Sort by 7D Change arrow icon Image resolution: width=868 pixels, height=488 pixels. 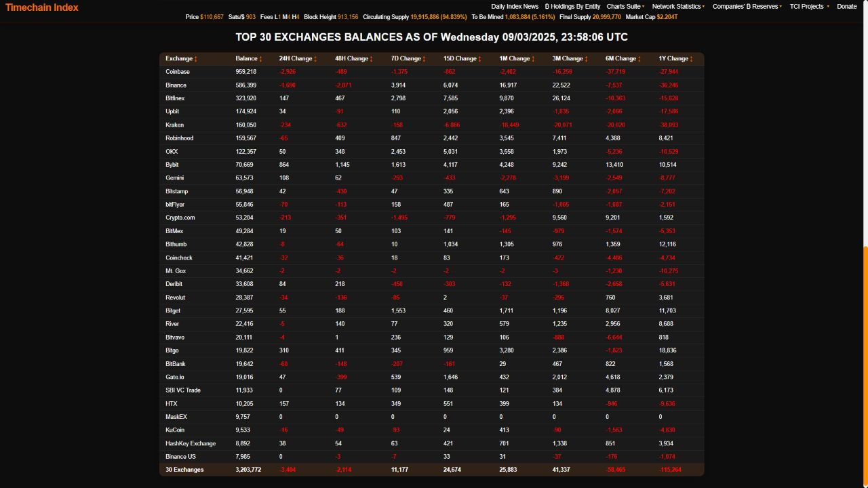click(x=424, y=59)
